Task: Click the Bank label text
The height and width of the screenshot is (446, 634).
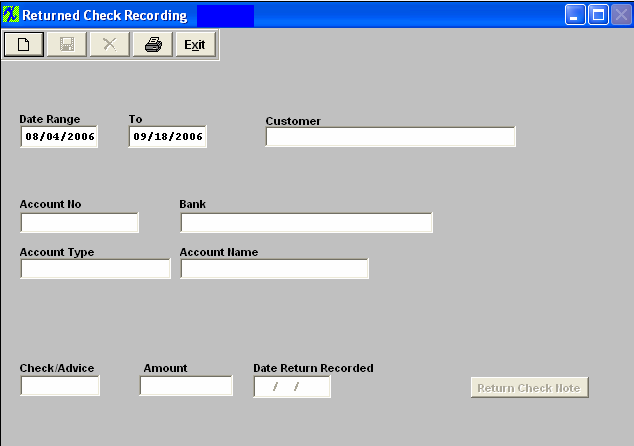Action: [x=192, y=204]
